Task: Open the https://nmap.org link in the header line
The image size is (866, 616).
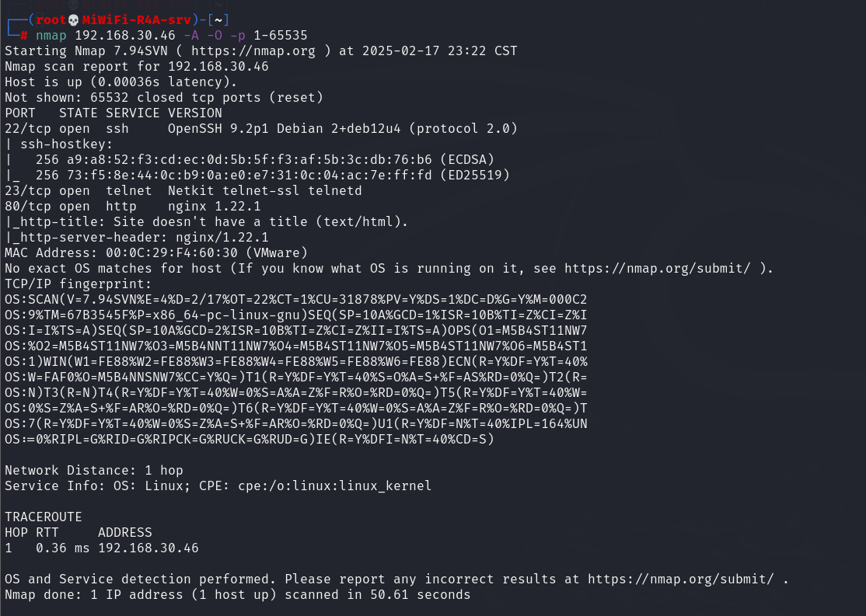Action: [253, 50]
